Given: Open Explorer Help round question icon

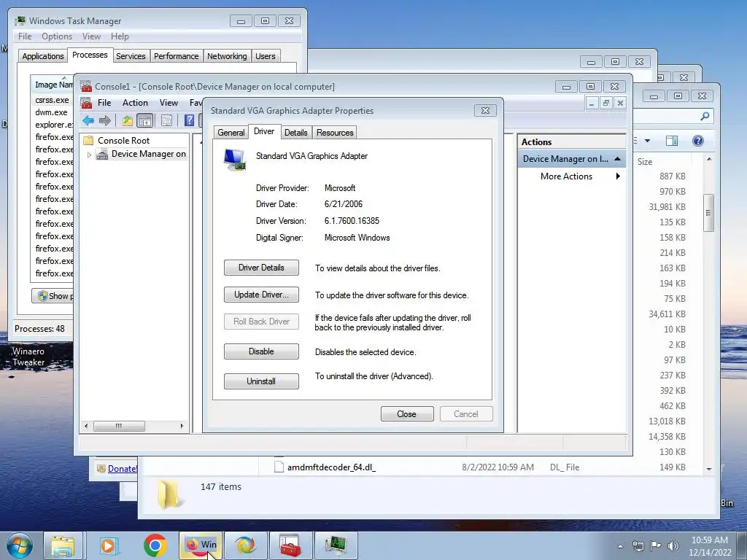Looking at the screenshot, I should 698,141.
